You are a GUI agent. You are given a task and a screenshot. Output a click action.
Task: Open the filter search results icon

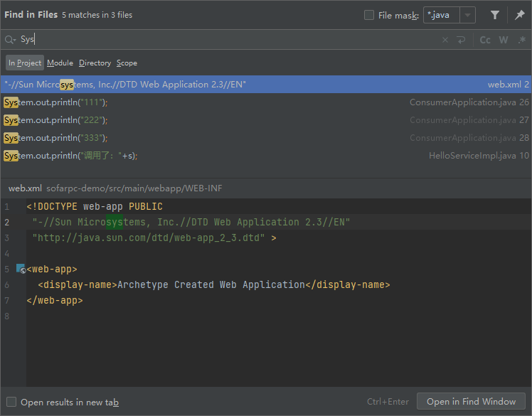pyautogui.click(x=495, y=15)
